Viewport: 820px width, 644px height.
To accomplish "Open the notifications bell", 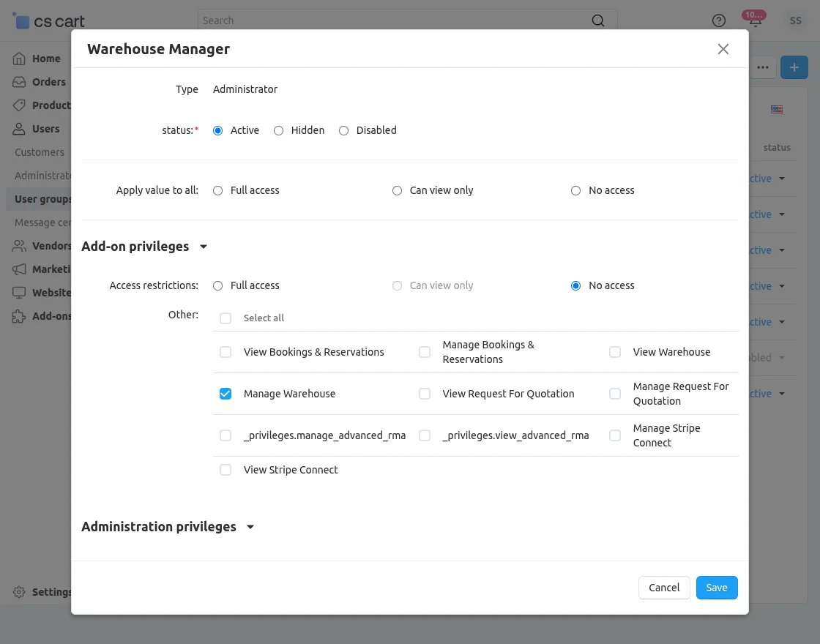I will point(755,20).
